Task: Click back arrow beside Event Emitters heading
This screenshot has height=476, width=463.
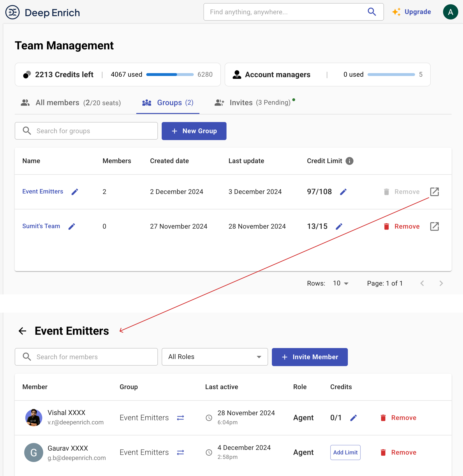Action: point(22,331)
